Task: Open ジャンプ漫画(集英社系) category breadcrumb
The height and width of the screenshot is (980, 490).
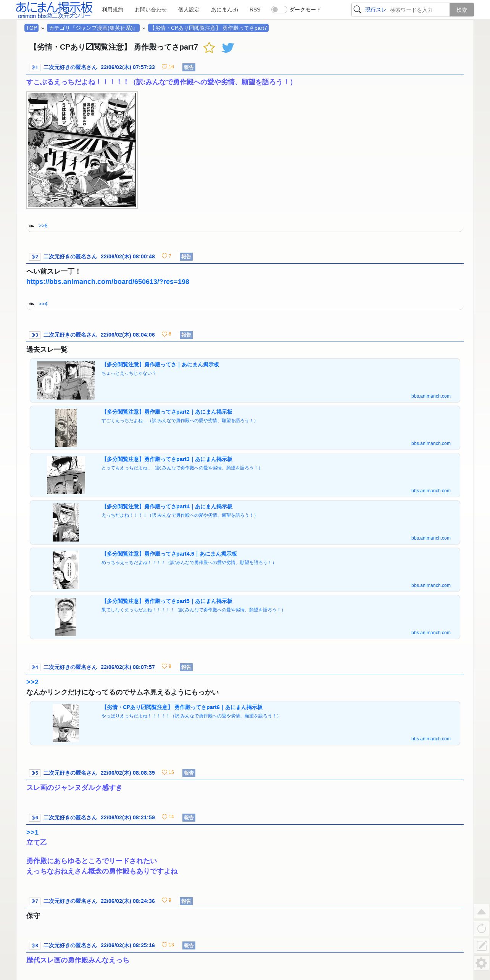Action: pyautogui.click(x=93, y=28)
